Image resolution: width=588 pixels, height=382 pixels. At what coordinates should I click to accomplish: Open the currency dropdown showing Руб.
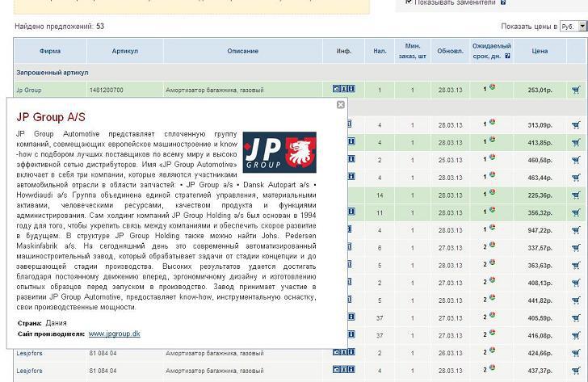pyautogui.click(x=573, y=26)
